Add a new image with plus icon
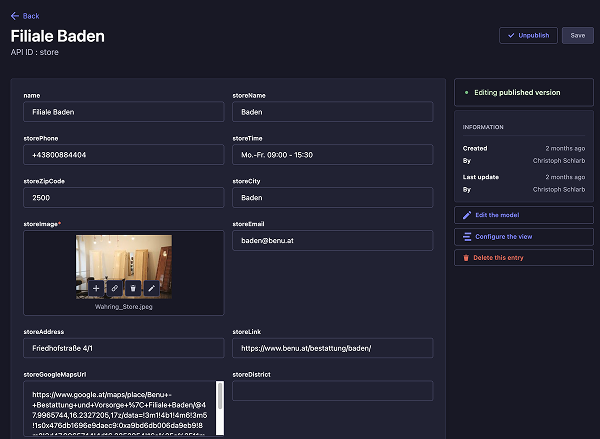The width and height of the screenshot is (600, 439). 96,288
